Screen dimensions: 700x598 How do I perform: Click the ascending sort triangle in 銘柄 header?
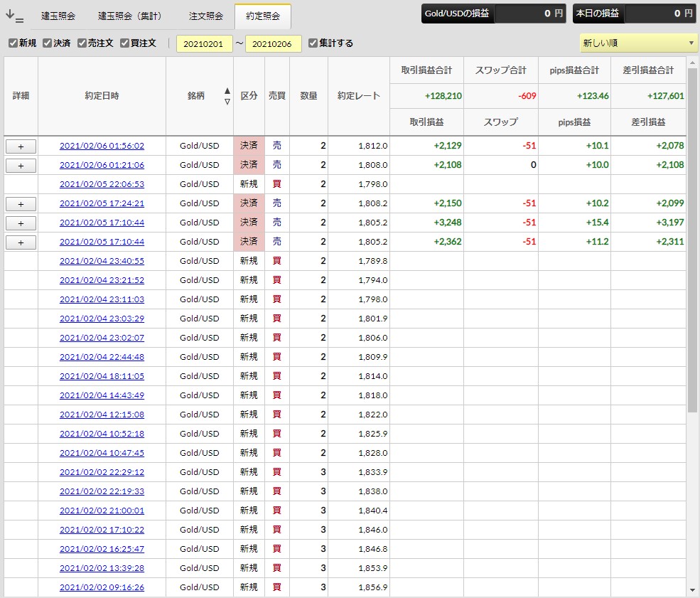227,91
